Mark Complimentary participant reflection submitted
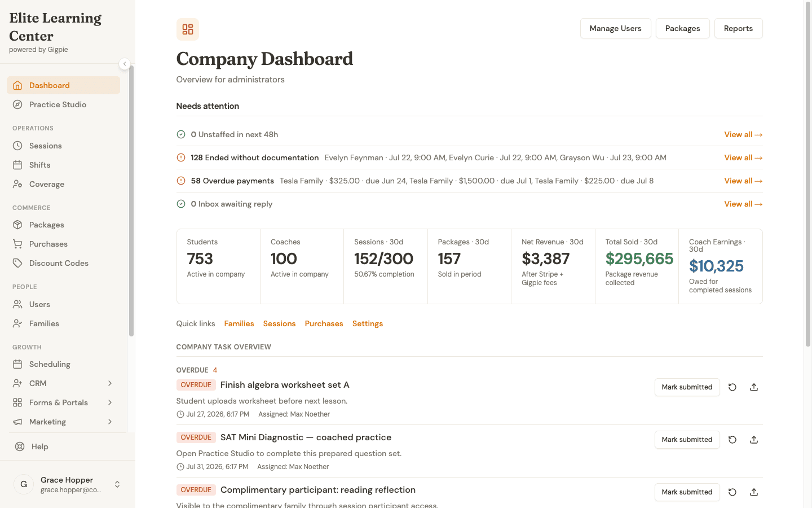812x508 pixels. click(x=687, y=492)
